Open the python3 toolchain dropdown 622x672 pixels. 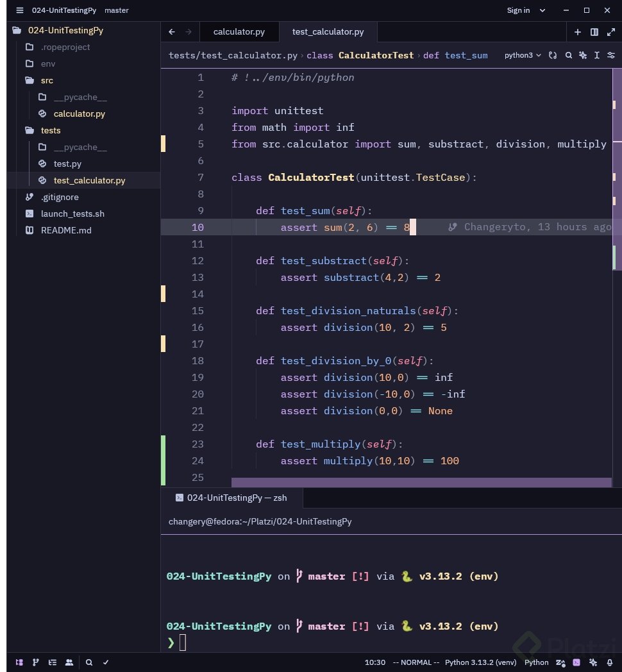(x=523, y=55)
